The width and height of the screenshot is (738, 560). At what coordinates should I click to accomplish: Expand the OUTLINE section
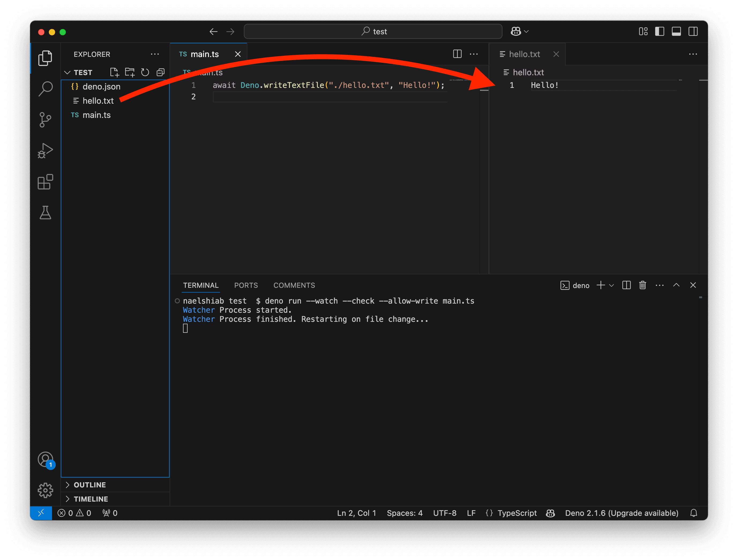pyautogui.click(x=115, y=485)
